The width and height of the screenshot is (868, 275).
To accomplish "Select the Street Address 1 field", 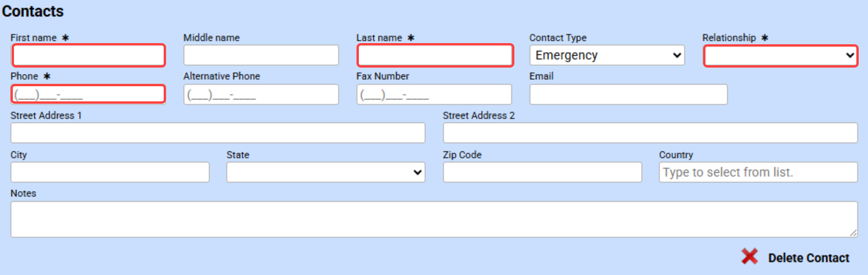I will (218, 133).
